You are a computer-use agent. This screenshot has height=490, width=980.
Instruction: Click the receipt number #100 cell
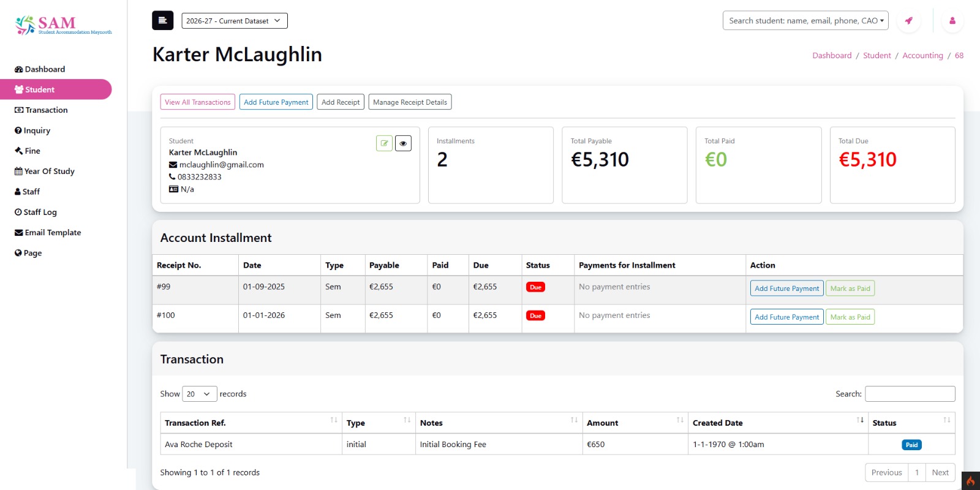(x=195, y=319)
